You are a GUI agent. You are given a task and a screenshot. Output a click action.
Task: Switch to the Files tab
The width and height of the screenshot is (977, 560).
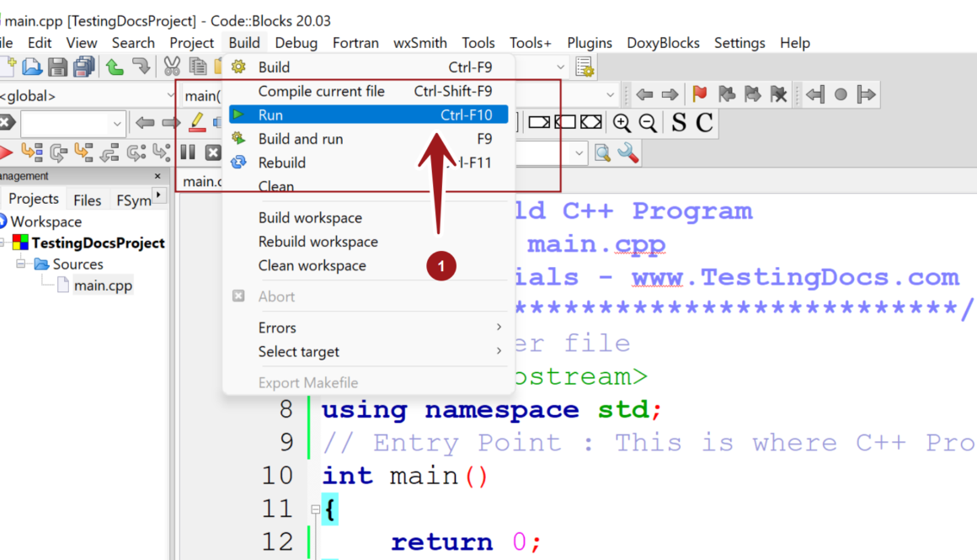tap(87, 200)
